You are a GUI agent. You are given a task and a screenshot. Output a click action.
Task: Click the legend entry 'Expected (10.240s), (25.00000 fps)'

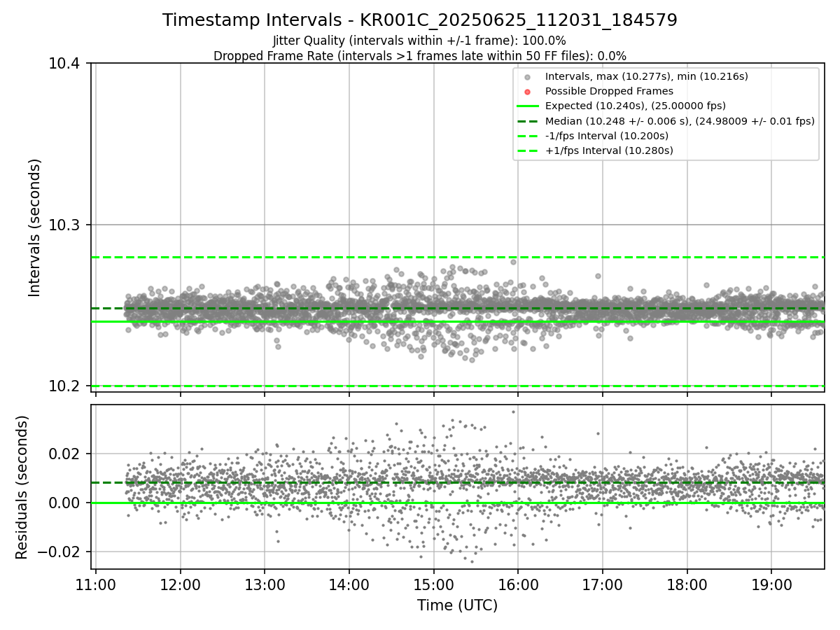point(635,106)
